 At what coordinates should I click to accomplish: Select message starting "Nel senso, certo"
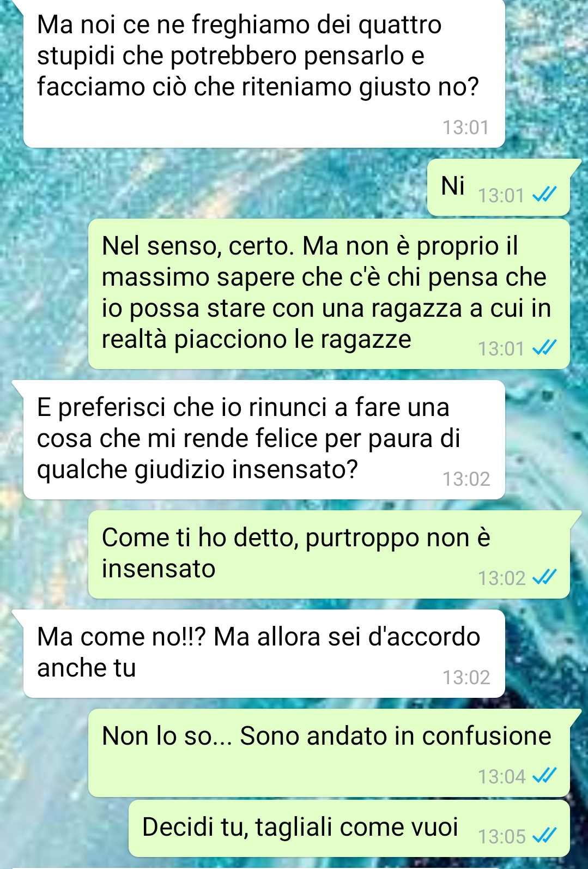tap(329, 294)
